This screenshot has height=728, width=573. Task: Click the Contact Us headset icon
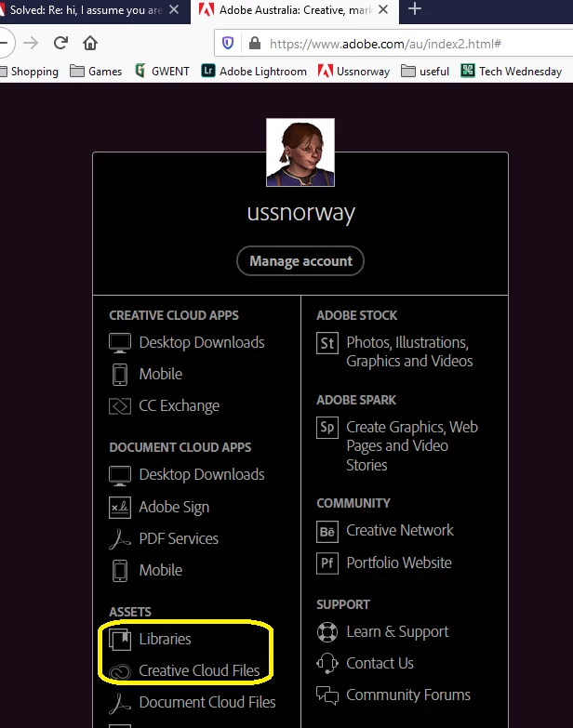click(327, 664)
